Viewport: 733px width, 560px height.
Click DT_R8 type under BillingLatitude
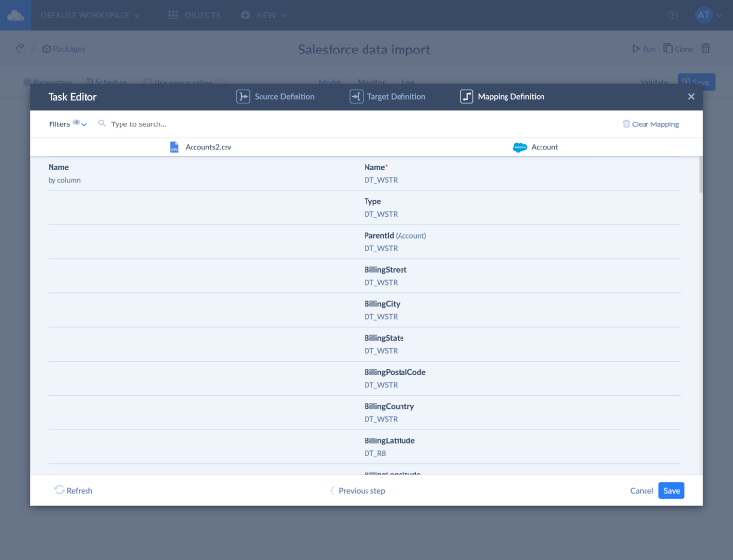pyautogui.click(x=375, y=453)
